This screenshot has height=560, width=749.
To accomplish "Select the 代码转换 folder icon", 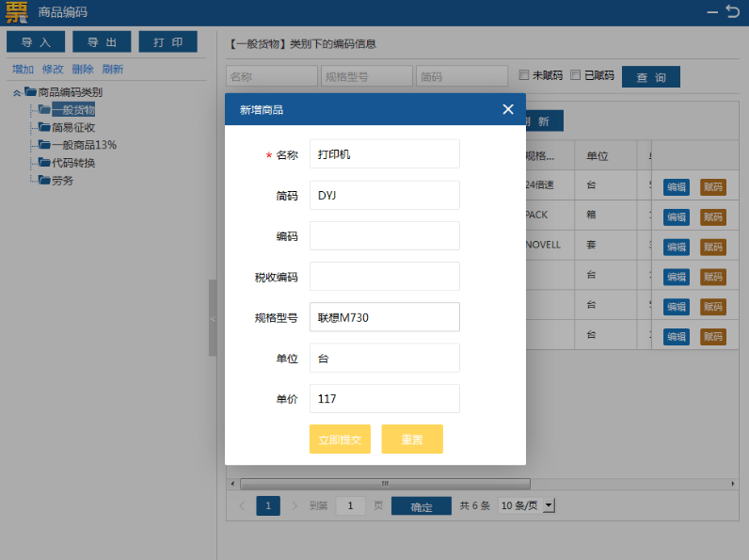I will tap(44, 163).
